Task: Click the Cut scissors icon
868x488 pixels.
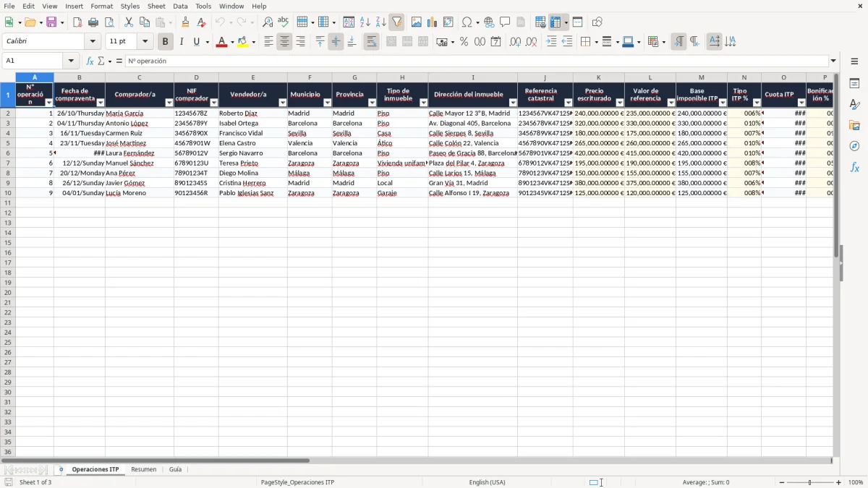Action: pyautogui.click(x=129, y=22)
